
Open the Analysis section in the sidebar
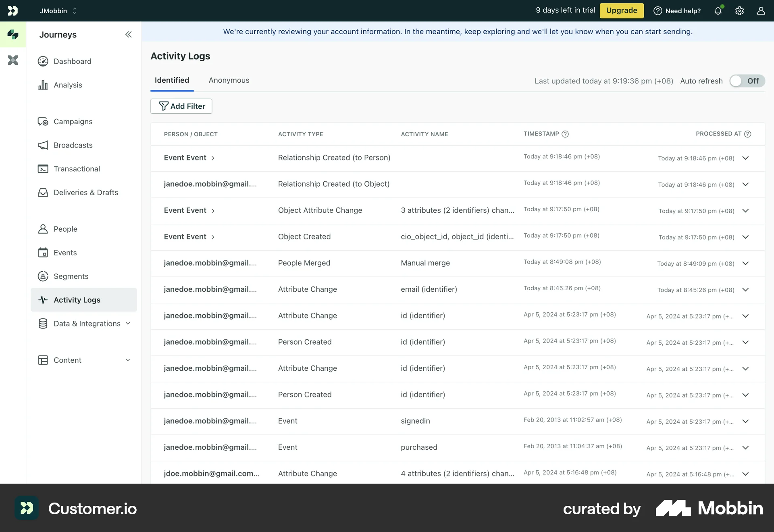tap(68, 85)
